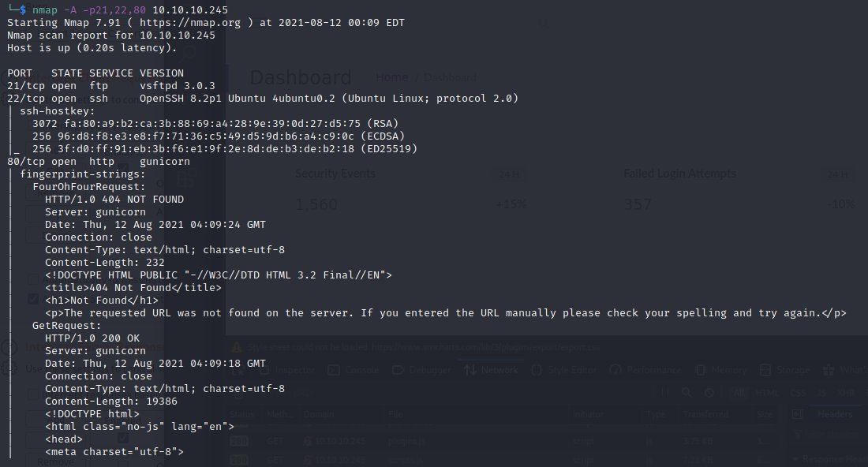The width and height of the screenshot is (868, 467).
Task: Click the Home breadcrumb link
Action: click(x=392, y=77)
